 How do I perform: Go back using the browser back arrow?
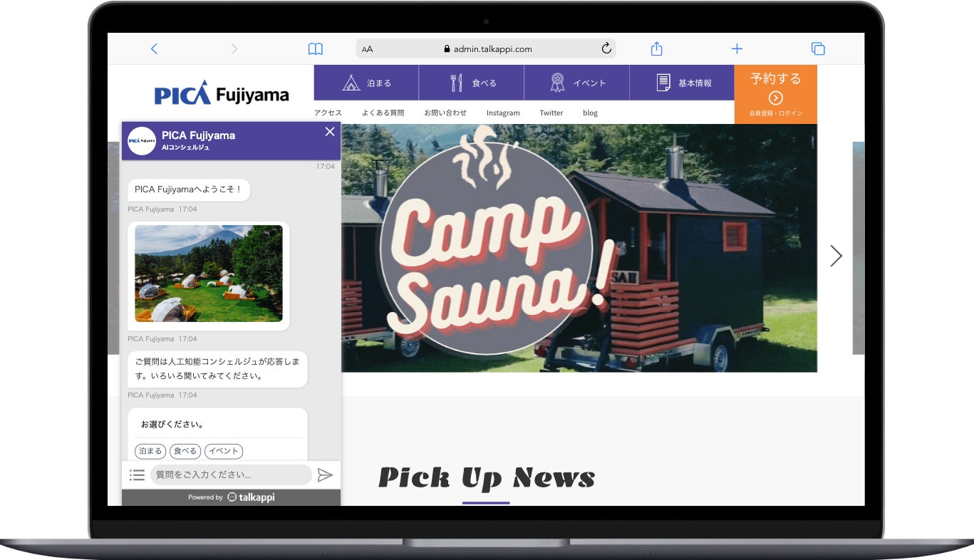154,48
